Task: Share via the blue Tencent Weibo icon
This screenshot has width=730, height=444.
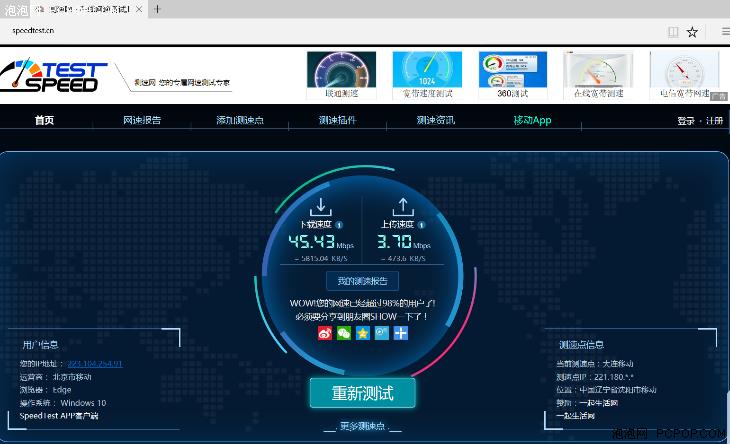Action: (x=382, y=333)
